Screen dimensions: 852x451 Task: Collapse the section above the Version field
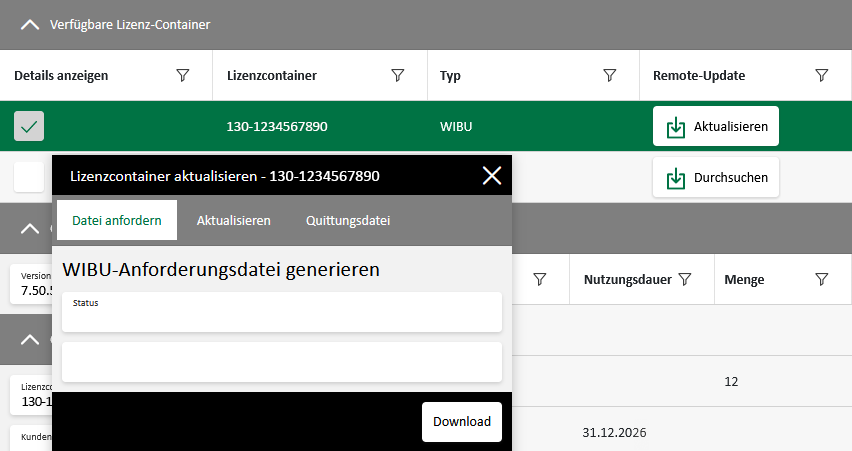tap(30, 229)
